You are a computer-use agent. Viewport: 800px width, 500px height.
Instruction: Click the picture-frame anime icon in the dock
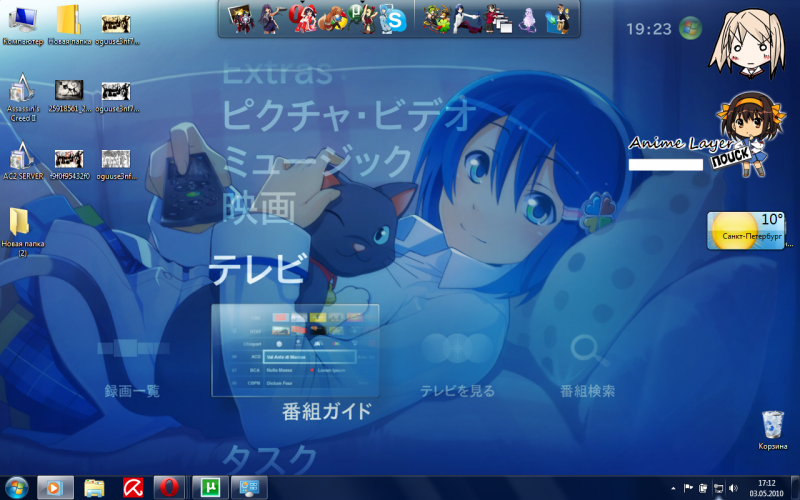coord(241,19)
